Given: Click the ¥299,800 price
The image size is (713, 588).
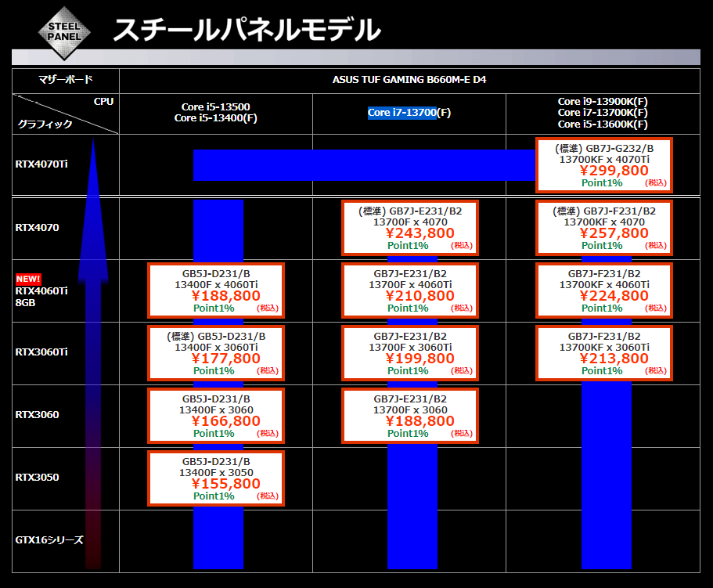Looking at the screenshot, I should click(614, 171).
